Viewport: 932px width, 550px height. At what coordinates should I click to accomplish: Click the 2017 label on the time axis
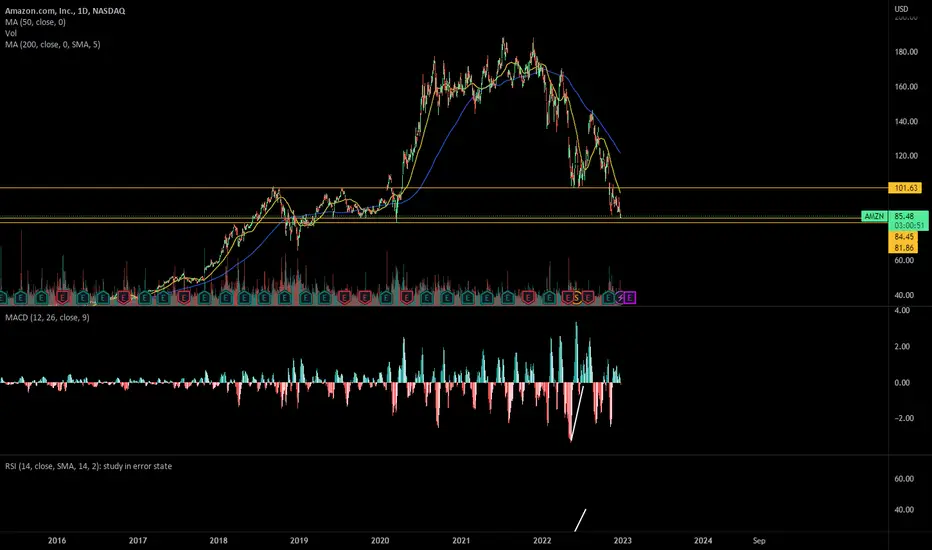coord(137,540)
